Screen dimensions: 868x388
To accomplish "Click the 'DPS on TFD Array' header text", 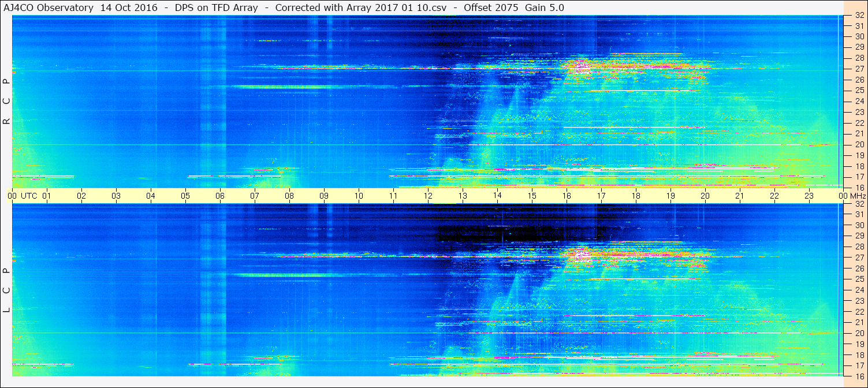I will (217, 8).
